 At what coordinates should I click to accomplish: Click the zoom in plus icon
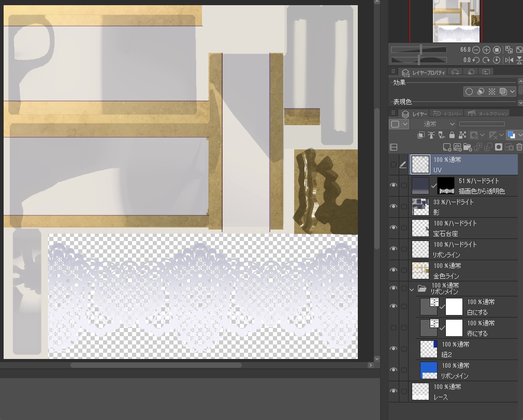486,50
